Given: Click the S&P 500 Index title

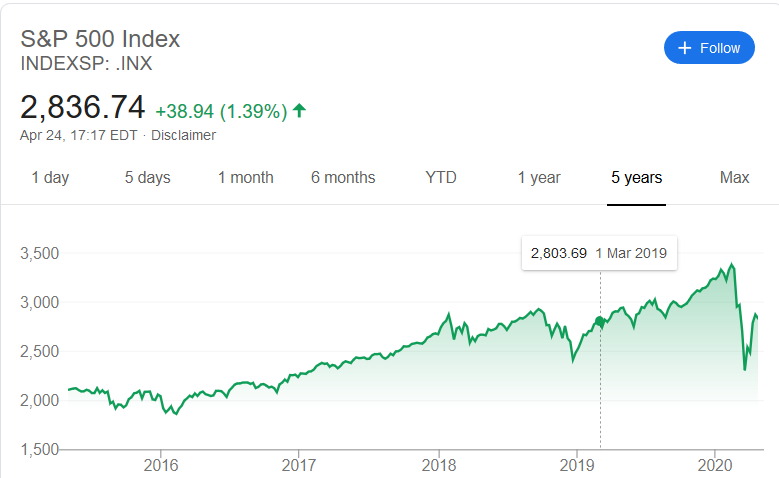Looking at the screenshot, I should click(x=100, y=39).
